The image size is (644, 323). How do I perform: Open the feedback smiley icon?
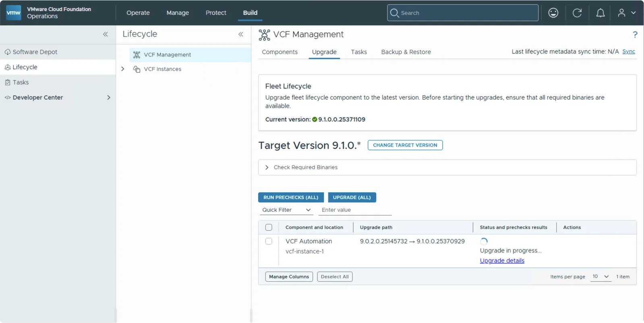[553, 13]
